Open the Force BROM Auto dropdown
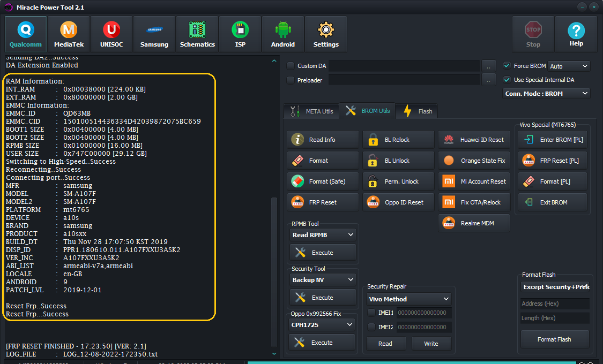Viewport: 603px width, 364px height. point(569,66)
